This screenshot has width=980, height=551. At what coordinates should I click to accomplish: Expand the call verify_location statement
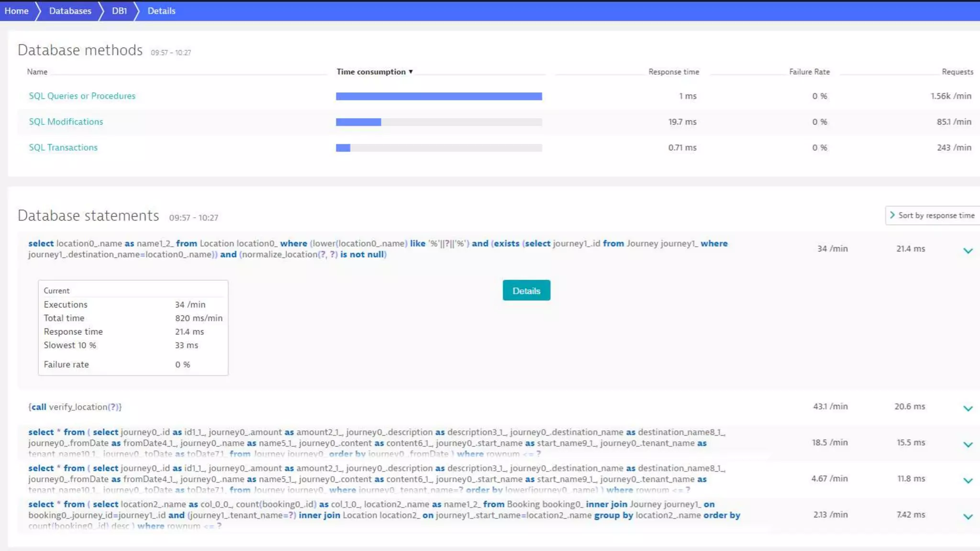pyautogui.click(x=968, y=408)
